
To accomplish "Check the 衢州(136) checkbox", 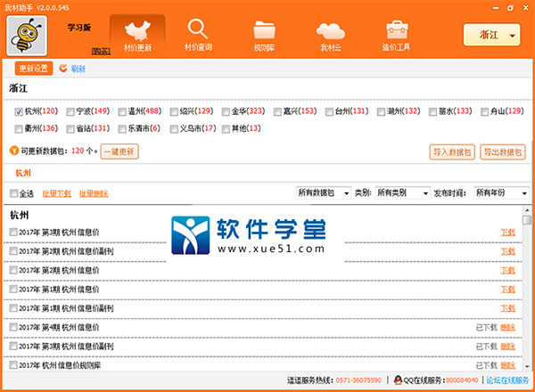I will point(19,129).
